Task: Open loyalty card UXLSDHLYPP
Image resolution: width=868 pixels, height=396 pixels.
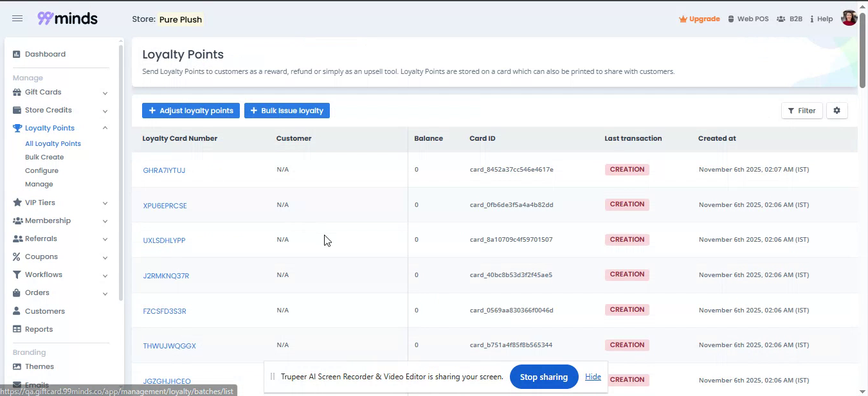Action: (x=164, y=240)
